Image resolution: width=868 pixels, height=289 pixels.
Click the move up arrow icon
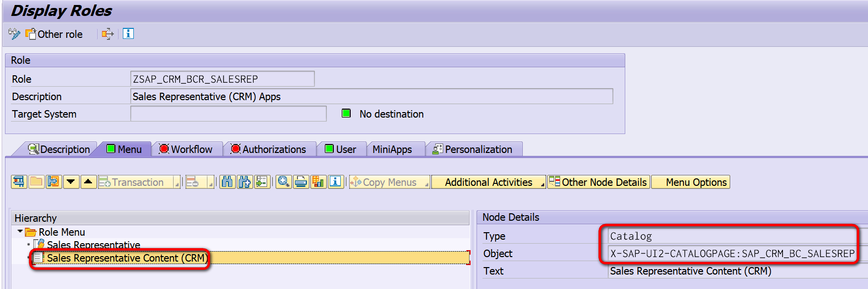tap(88, 182)
